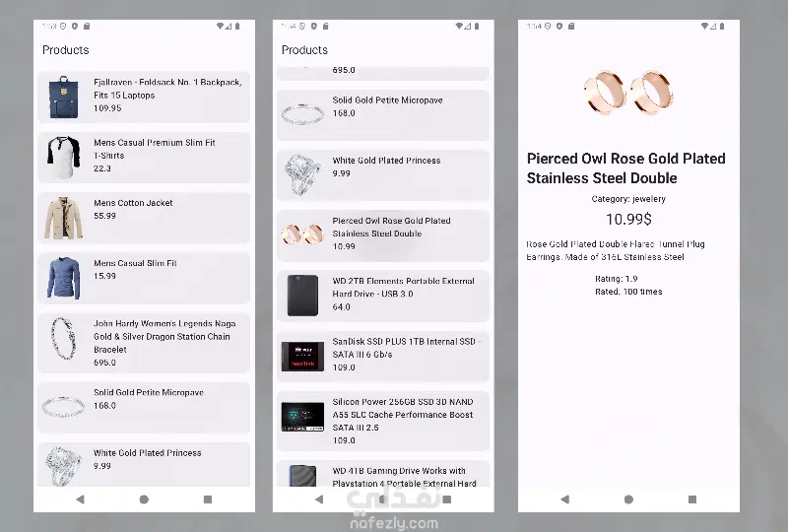Tap the back navigation triangle on the left phone screen

(80, 499)
